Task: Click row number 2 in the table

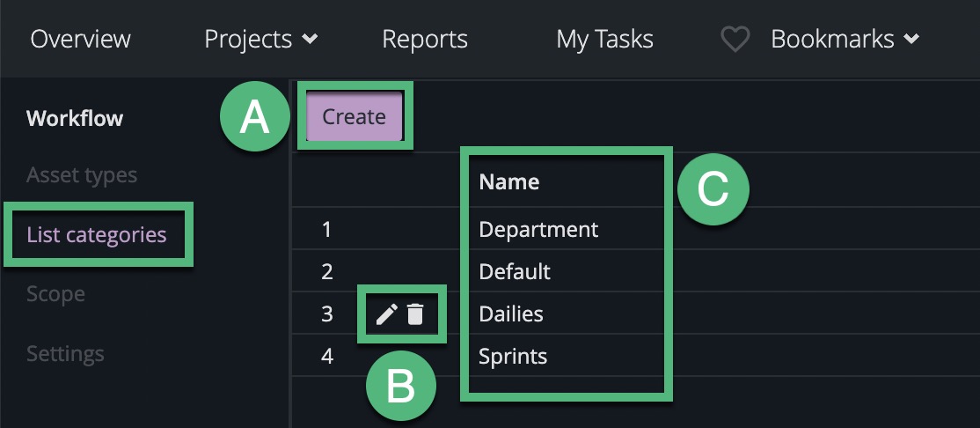Action: click(x=327, y=272)
